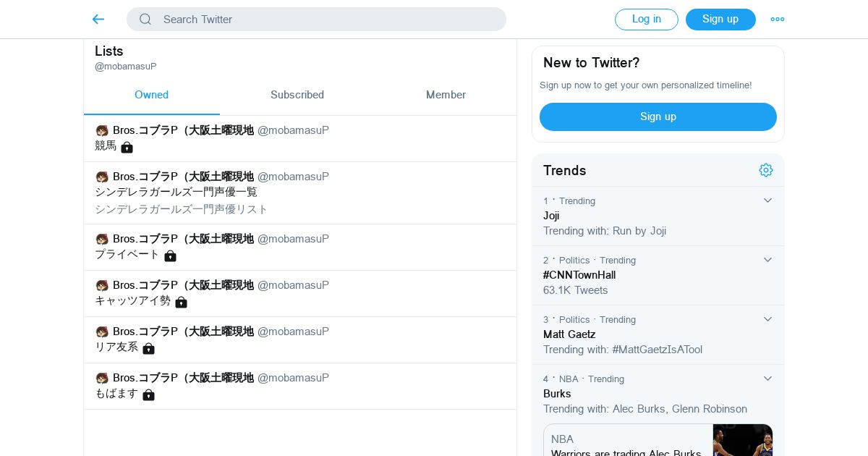Click the search magnifier icon
The width and height of the screenshot is (868, 456).
click(x=145, y=20)
